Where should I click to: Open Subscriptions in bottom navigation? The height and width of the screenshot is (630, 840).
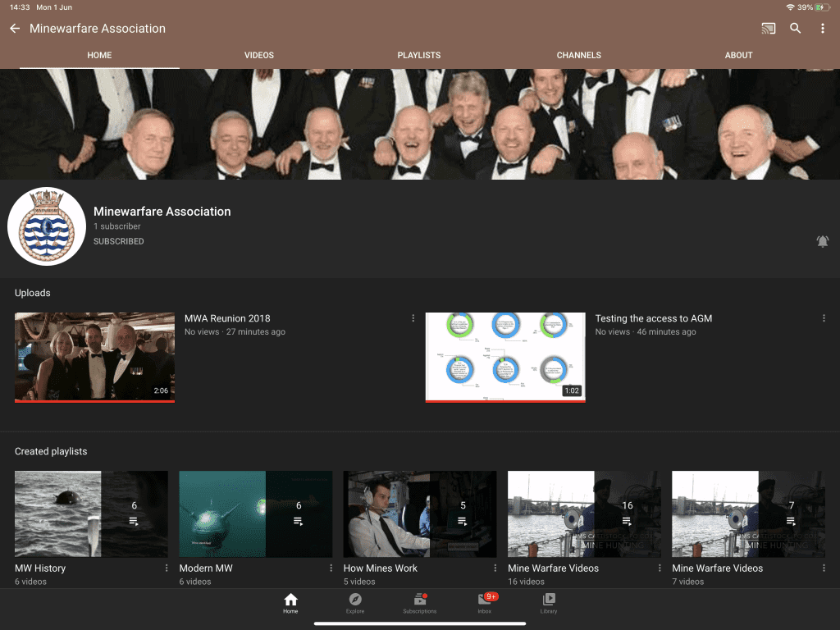419,603
